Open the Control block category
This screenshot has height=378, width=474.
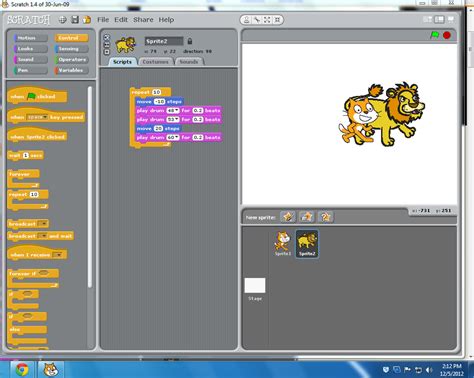click(x=72, y=38)
